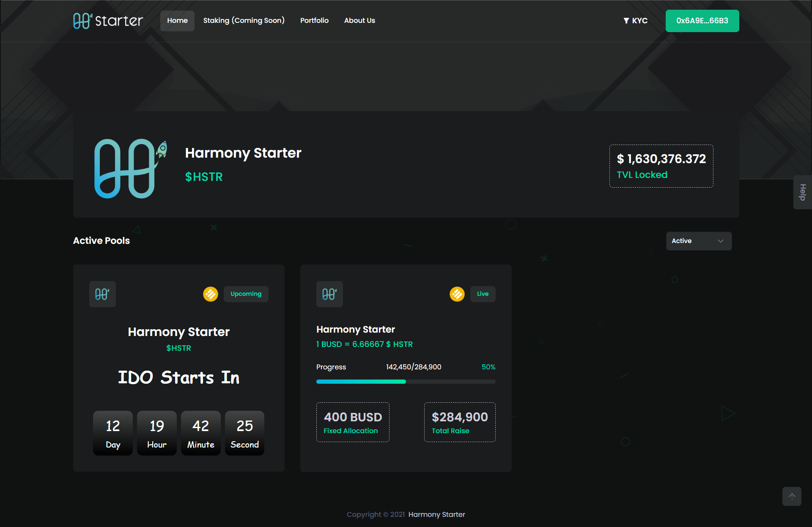812x527 pixels.
Task: Click the $284,900 Total Raise box
Action: [459, 422]
